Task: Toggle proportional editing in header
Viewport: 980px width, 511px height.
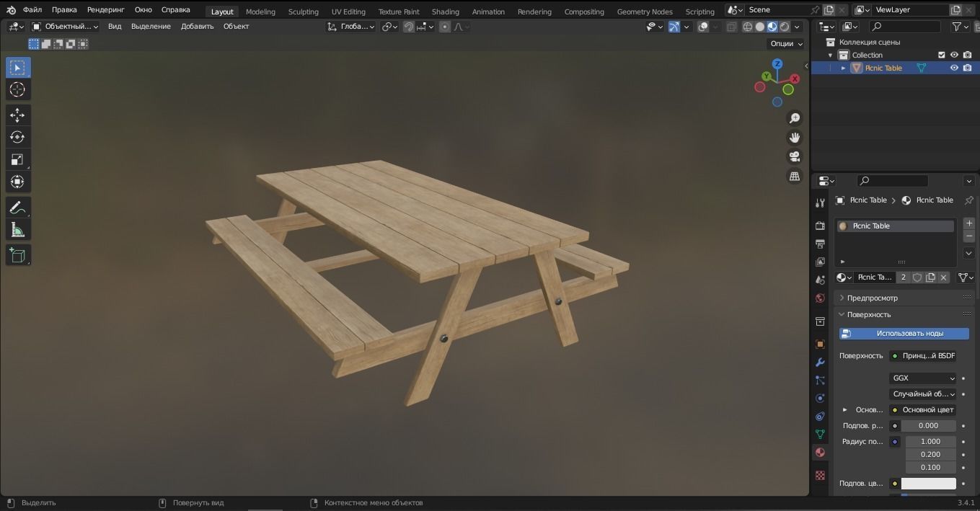Action: tap(444, 27)
